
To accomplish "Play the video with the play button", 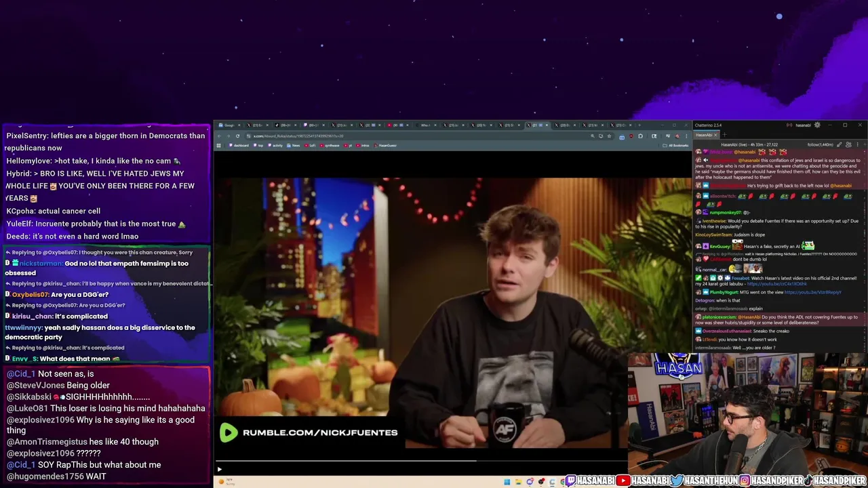I will point(219,469).
